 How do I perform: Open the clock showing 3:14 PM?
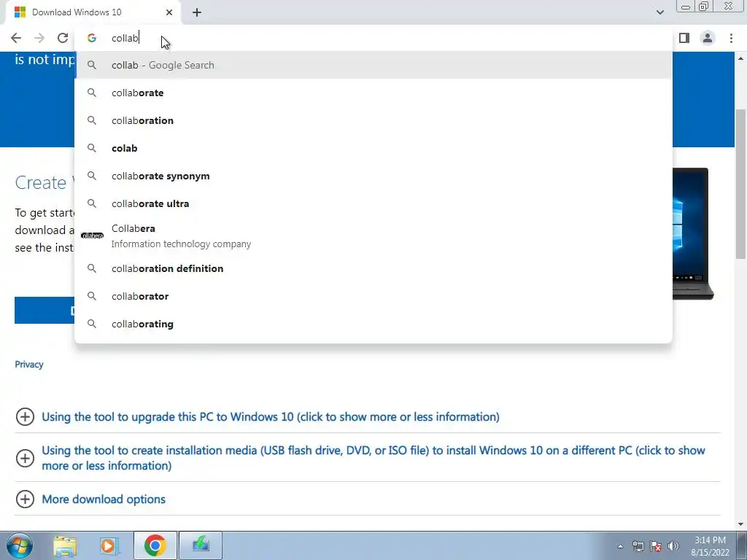click(x=711, y=546)
